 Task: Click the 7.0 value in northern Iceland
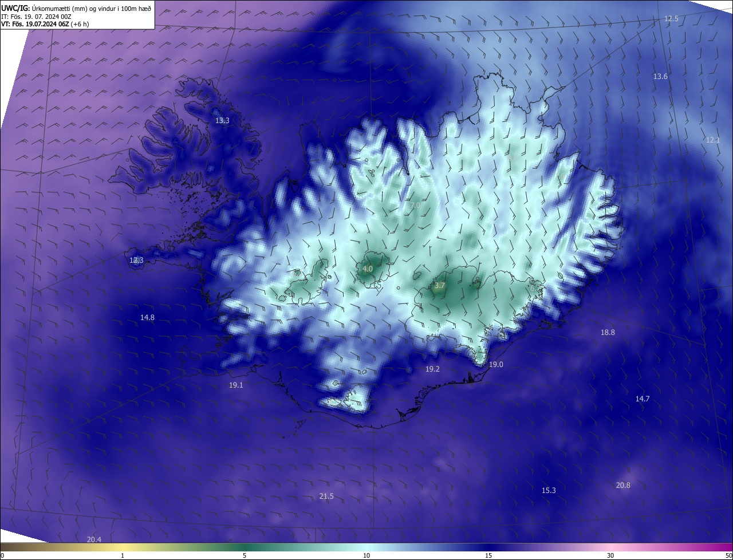tap(415, 205)
